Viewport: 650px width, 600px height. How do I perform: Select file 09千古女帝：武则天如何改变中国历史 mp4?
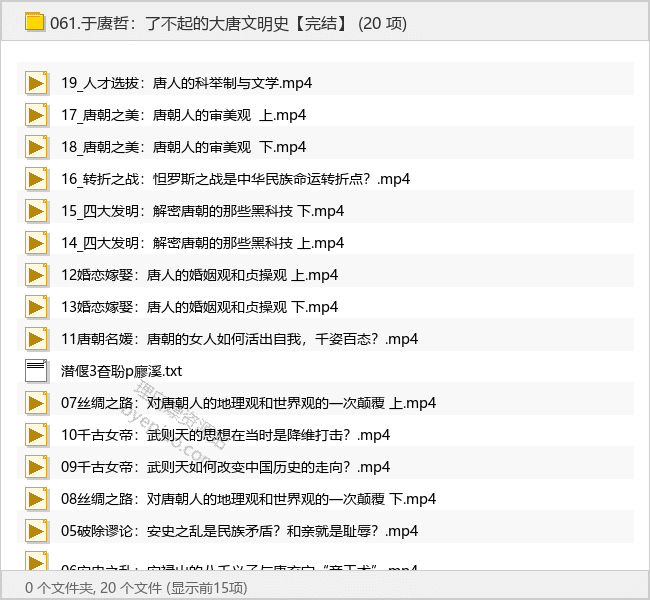(226, 467)
